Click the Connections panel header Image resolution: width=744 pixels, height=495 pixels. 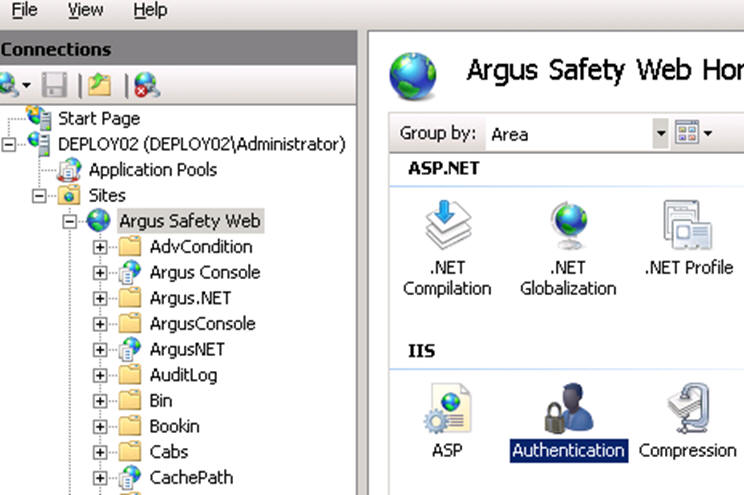click(x=178, y=49)
